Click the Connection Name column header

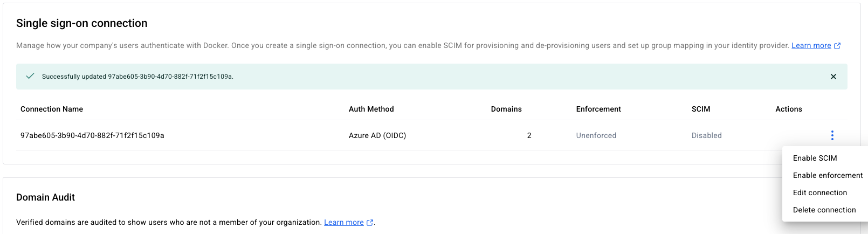52,109
